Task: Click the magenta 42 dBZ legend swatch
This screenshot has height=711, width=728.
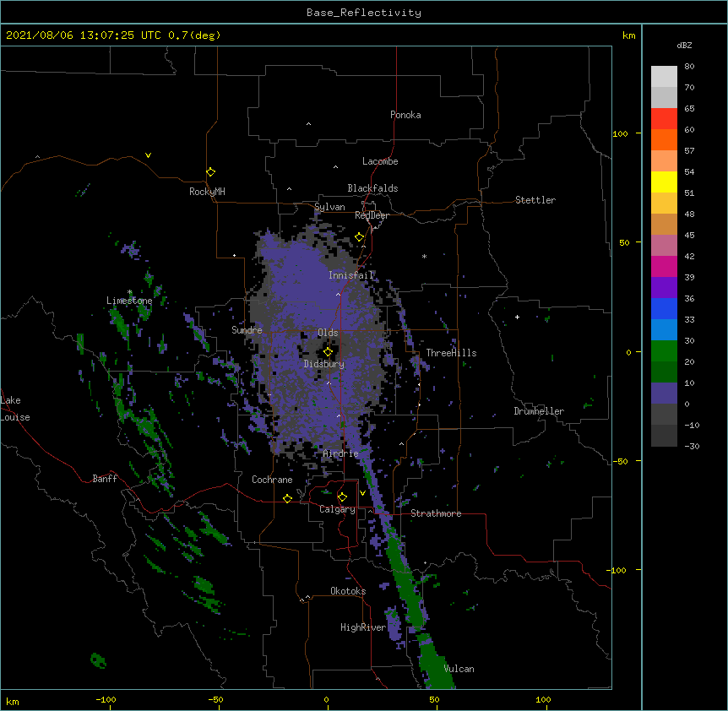Action: click(664, 266)
